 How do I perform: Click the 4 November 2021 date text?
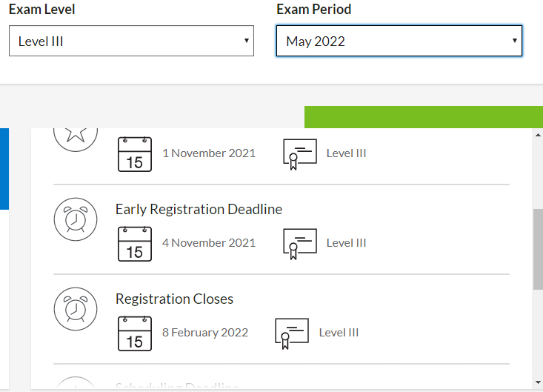coord(209,243)
